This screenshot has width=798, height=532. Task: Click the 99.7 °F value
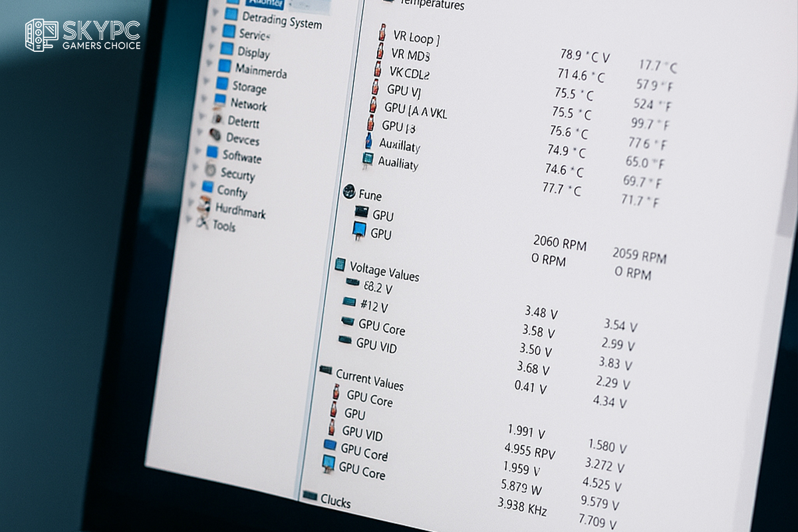click(x=650, y=124)
